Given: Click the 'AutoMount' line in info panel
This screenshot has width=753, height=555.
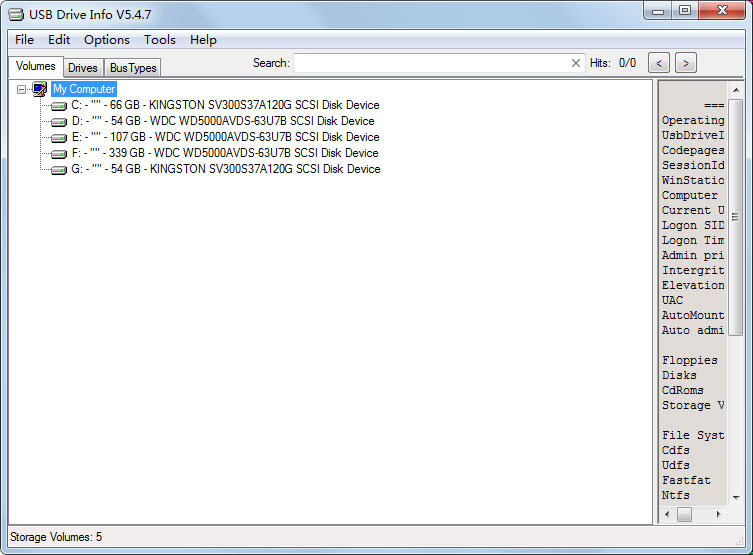Looking at the screenshot, I should pos(692,315).
